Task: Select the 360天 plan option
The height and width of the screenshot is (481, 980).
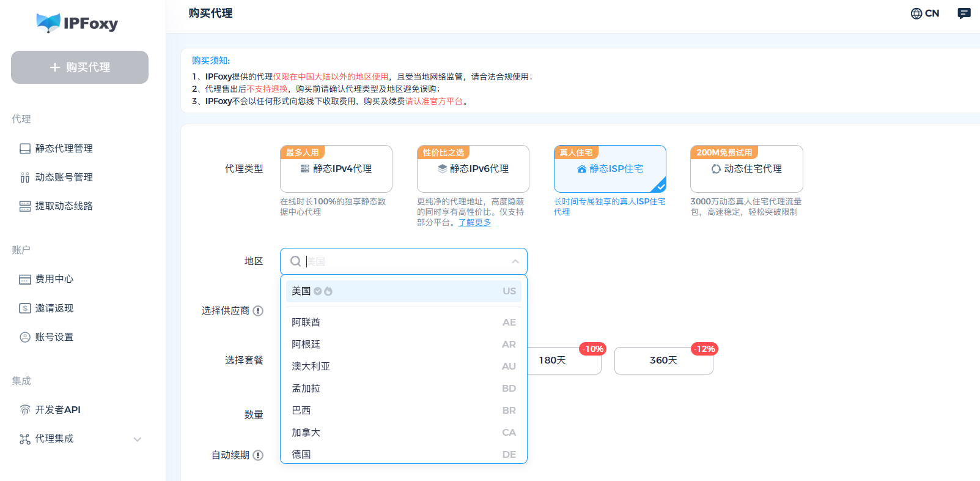Action: [x=663, y=360]
